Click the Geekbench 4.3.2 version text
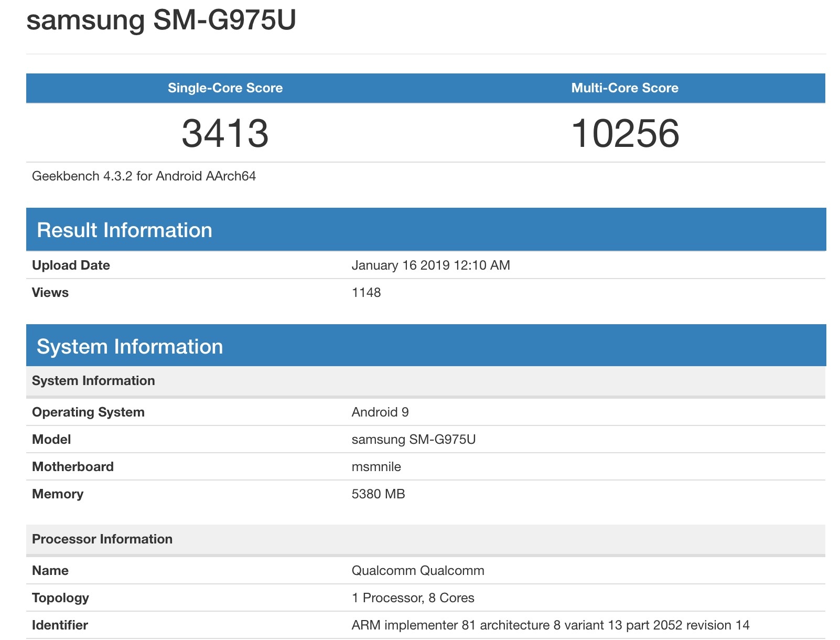 (144, 176)
